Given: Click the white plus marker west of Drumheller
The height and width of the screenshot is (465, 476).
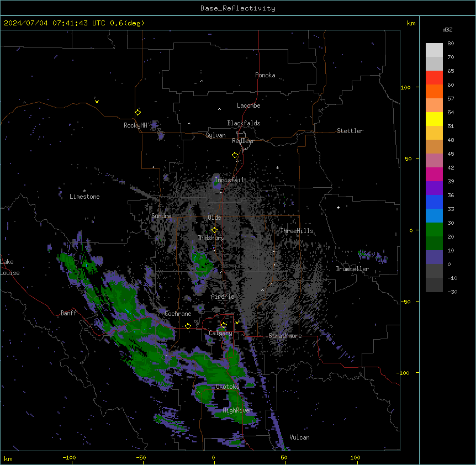Looking at the screenshot, I should (338, 207).
